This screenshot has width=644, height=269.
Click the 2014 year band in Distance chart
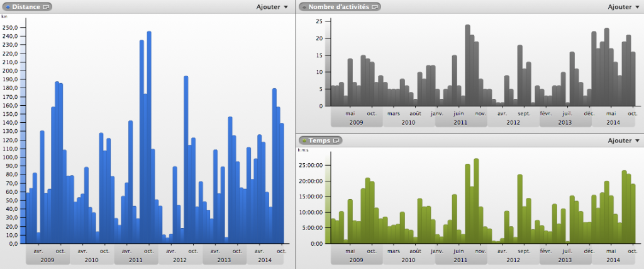point(265,260)
